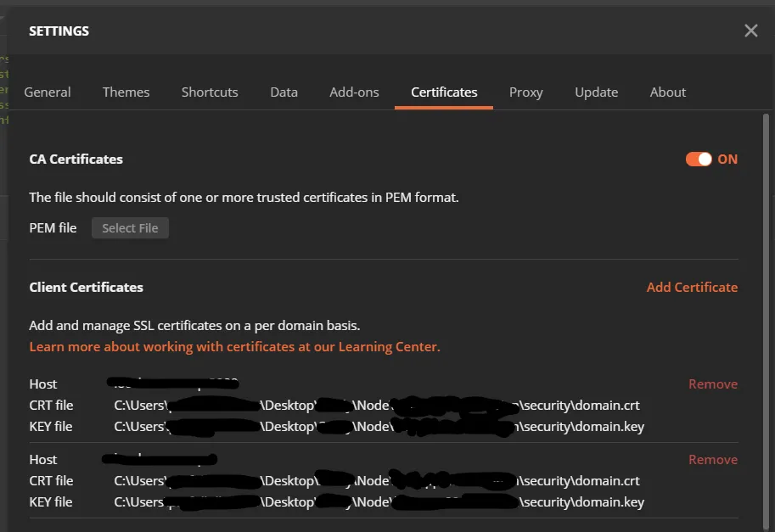Go to the Data tab
775x532 pixels.
(284, 92)
